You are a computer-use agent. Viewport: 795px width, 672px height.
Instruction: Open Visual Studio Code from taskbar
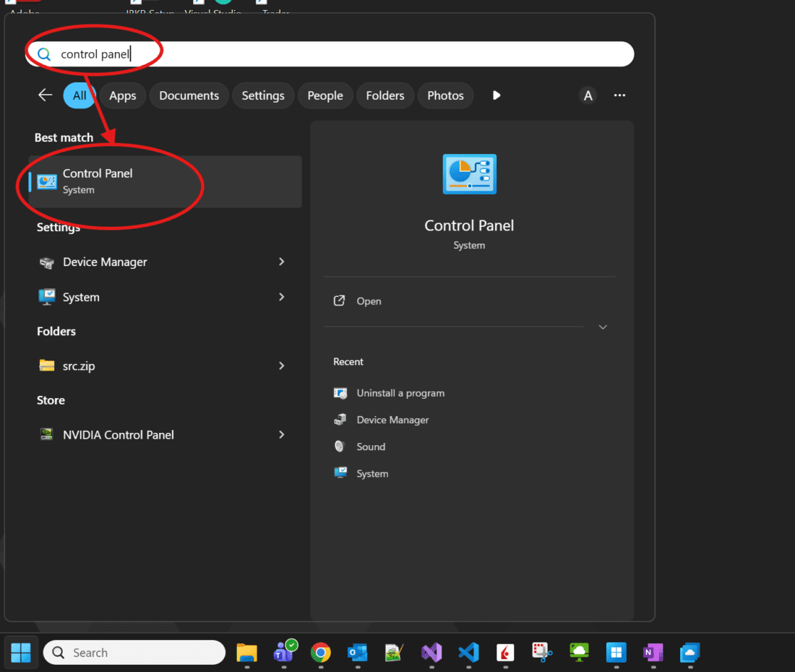(468, 652)
